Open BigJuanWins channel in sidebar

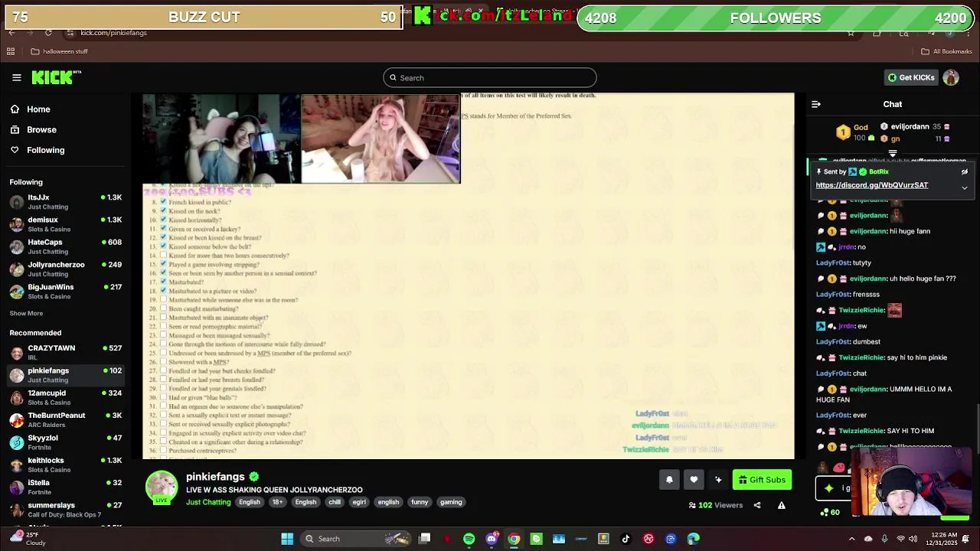65,291
